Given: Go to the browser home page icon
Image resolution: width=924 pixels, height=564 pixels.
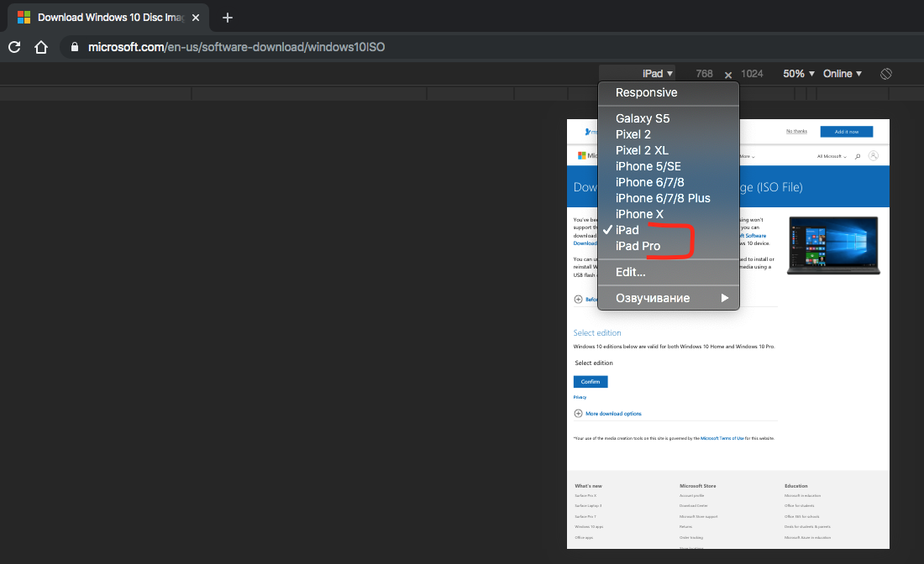Looking at the screenshot, I should pyautogui.click(x=40, y=47).
